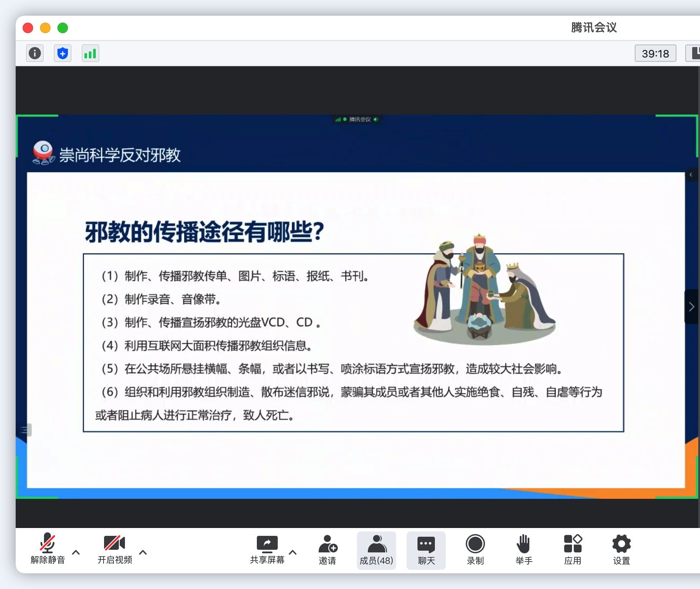
Task: Expand video options arrow beside camera
Action: click(143, 552)
